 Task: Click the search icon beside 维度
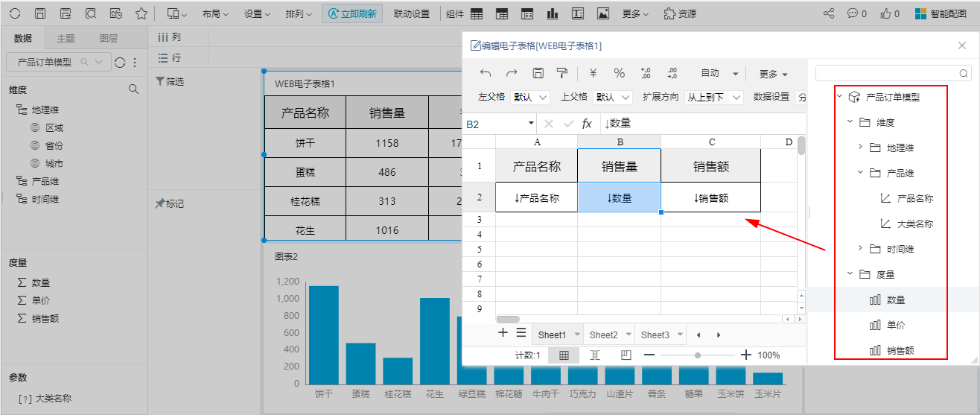click(133, 89)
